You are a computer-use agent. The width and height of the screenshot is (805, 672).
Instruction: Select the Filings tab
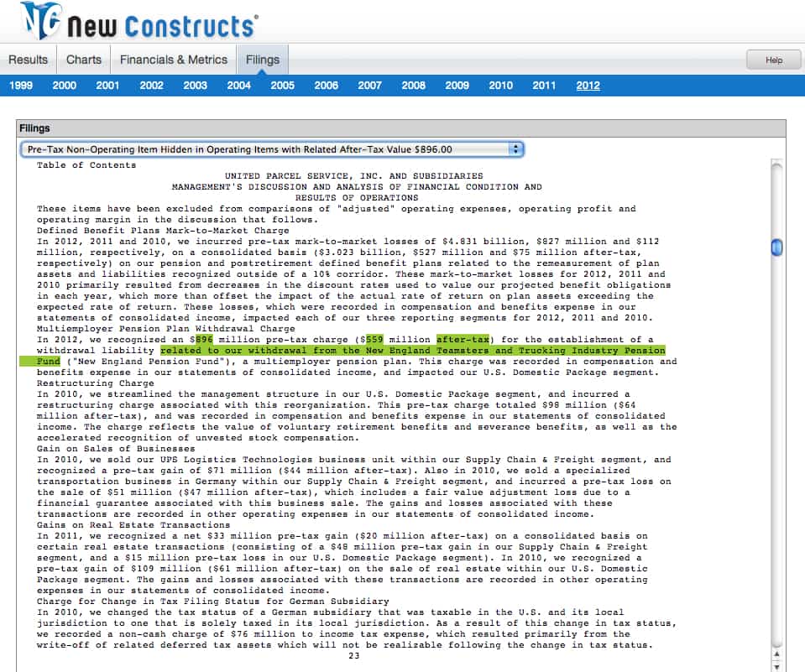pos(263,60)
